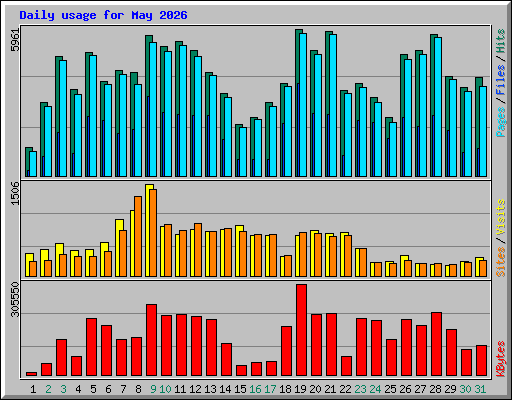Click day 3 on the x-axis
The height and width of the screenshot is (400, 512).
[63, 389]
